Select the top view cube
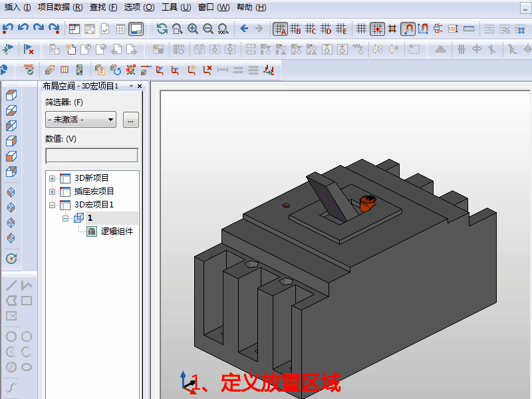This screenshot has width=532, height=399. pos(11,95)
